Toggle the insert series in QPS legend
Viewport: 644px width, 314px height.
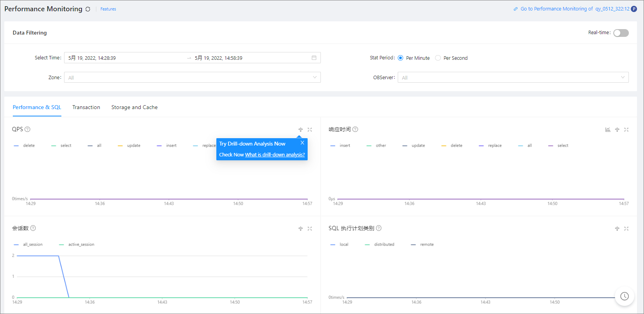(x=167, y=146)
